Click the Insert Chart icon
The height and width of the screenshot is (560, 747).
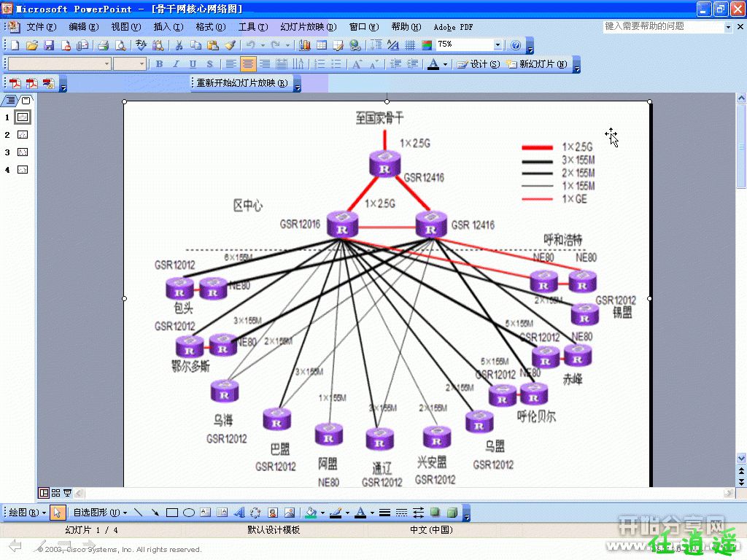tap(305, 45)
